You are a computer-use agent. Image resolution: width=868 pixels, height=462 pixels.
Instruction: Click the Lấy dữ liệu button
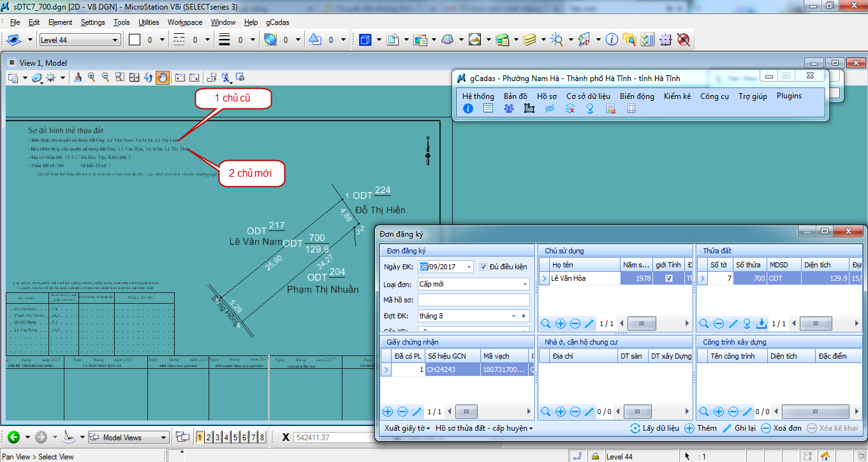coord(654,428)
